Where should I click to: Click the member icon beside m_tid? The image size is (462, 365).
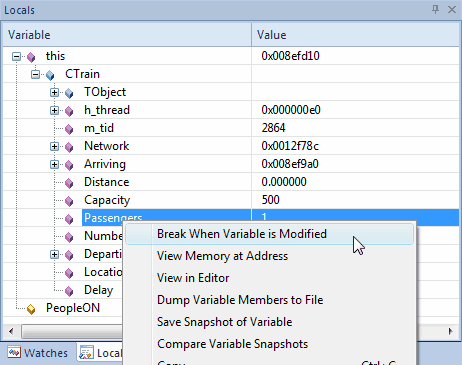[x=69, y=129]
